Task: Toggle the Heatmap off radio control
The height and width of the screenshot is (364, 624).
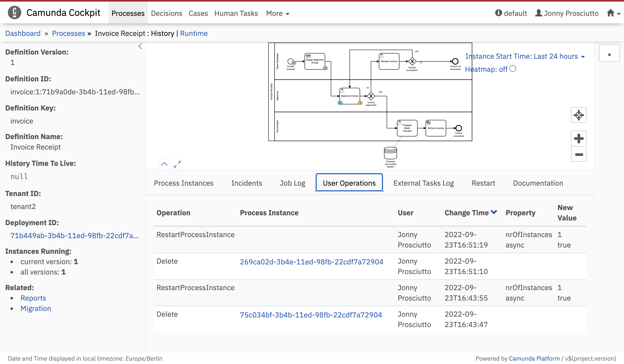Action: click(x=513, y=69)
